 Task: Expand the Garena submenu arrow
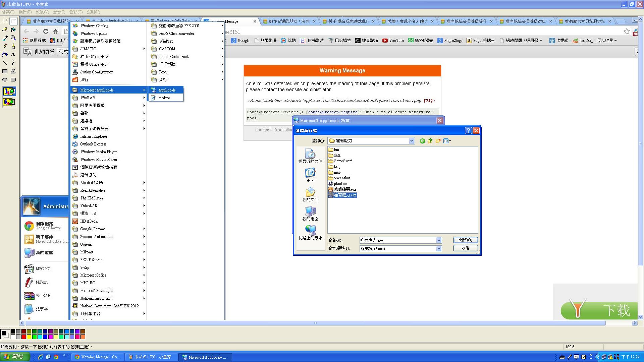144,244
